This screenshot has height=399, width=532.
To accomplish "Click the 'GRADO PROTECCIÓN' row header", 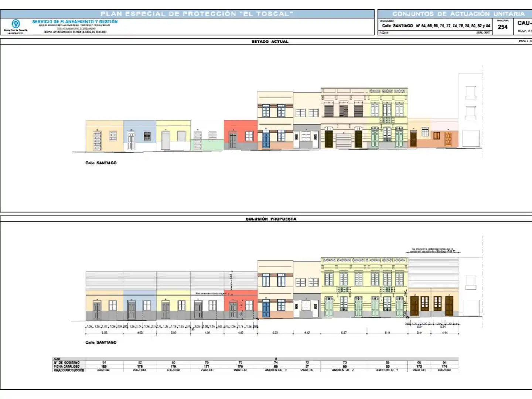I will [69, 370].
